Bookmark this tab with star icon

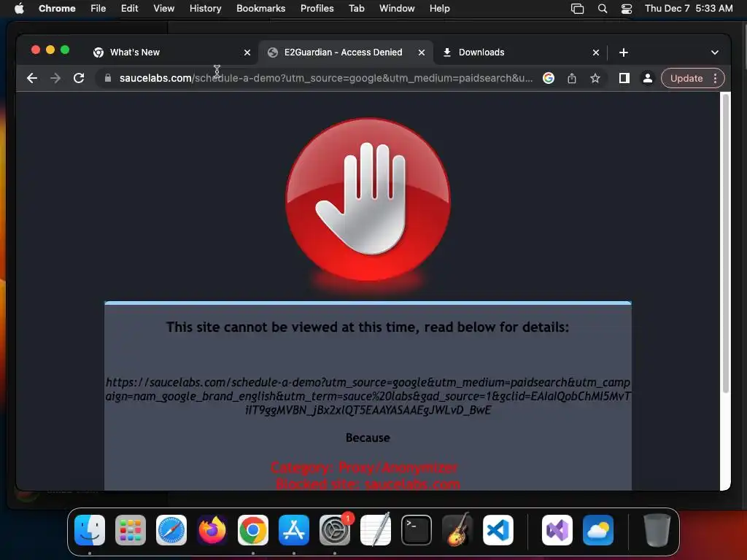[595, 78]
